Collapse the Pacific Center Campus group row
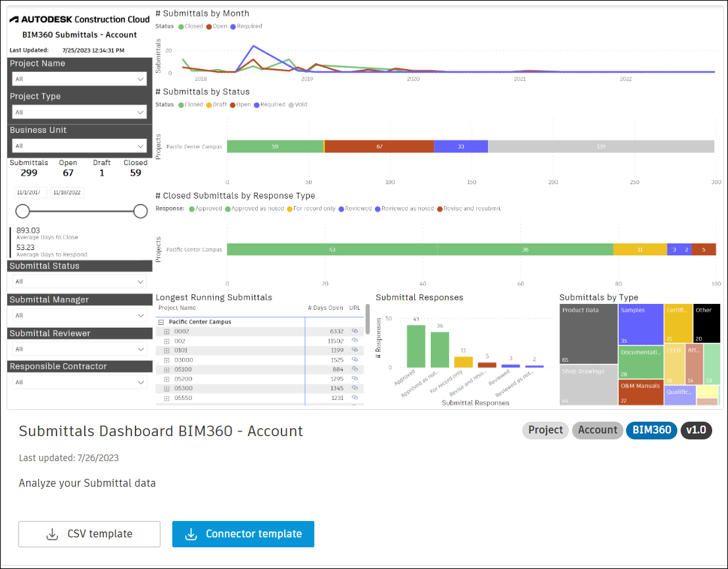The image size is (728, 569). click(161, 322)
